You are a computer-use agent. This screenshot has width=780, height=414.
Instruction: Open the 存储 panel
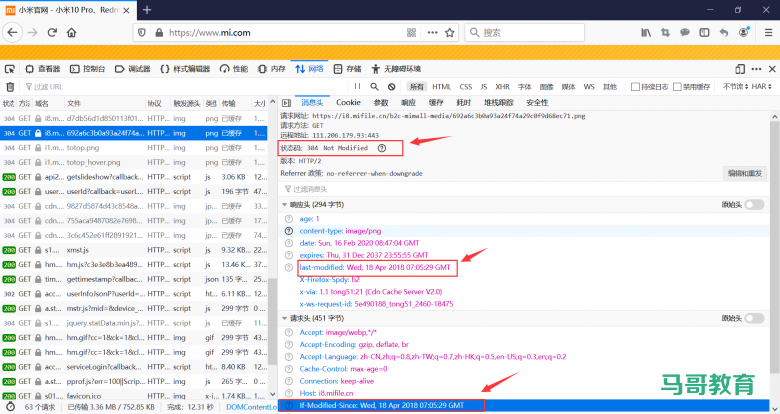[x=347, y=69]
